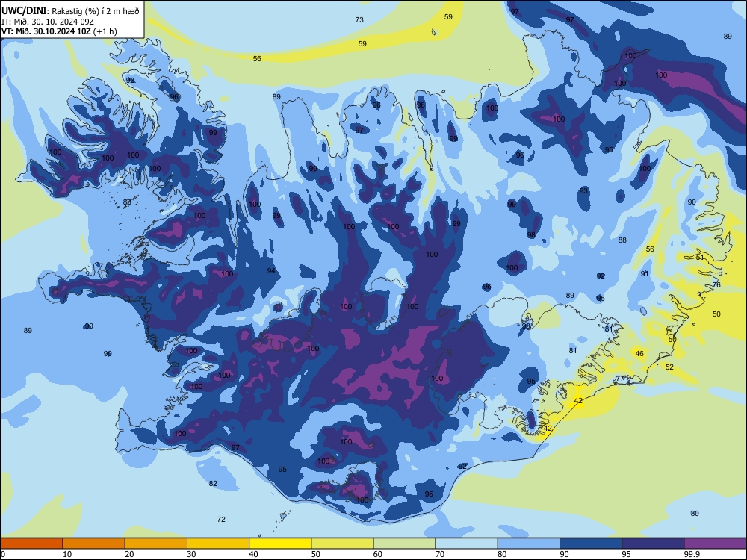Click the 90–95 medium blue legend swatch
747x560 pixels.
click(x=591, y=544)
